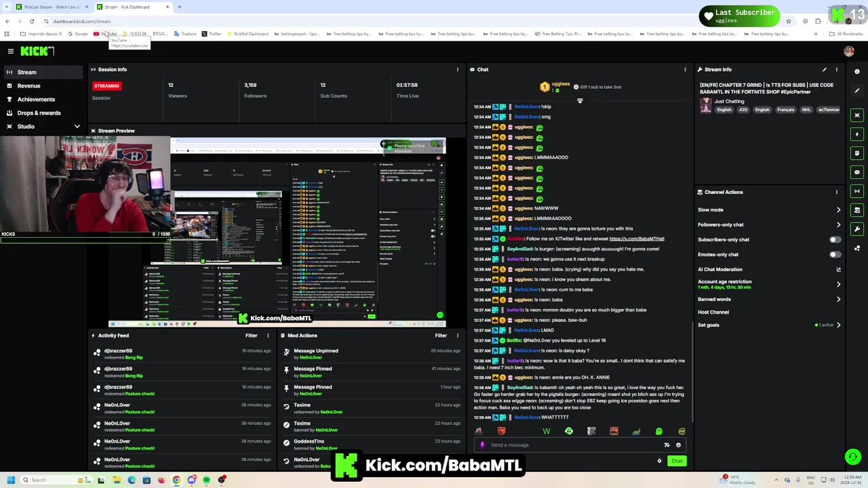Open Channel Actions three-dot options
This screenshot has height=488, width=868.
836,192
